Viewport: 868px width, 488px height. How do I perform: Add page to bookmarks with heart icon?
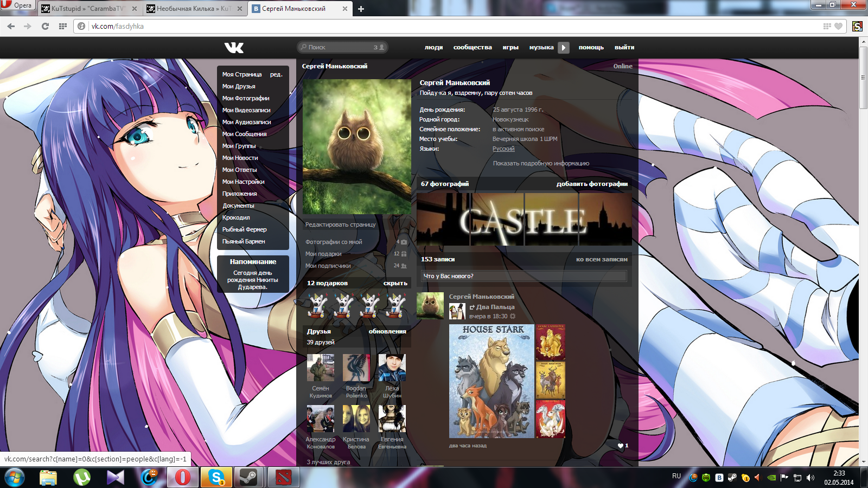[839, 26]
